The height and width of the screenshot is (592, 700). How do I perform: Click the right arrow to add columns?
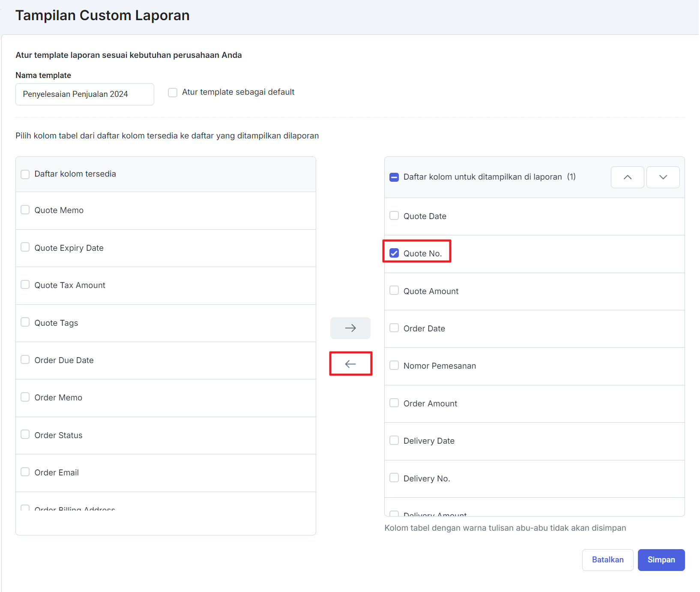(x=350, y=328)
